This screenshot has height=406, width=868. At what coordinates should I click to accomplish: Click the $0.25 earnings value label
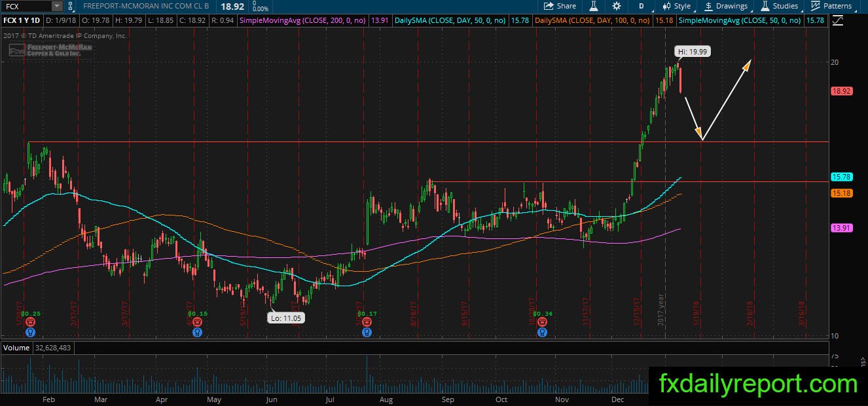pyautogui.click(x=32, y=314)
